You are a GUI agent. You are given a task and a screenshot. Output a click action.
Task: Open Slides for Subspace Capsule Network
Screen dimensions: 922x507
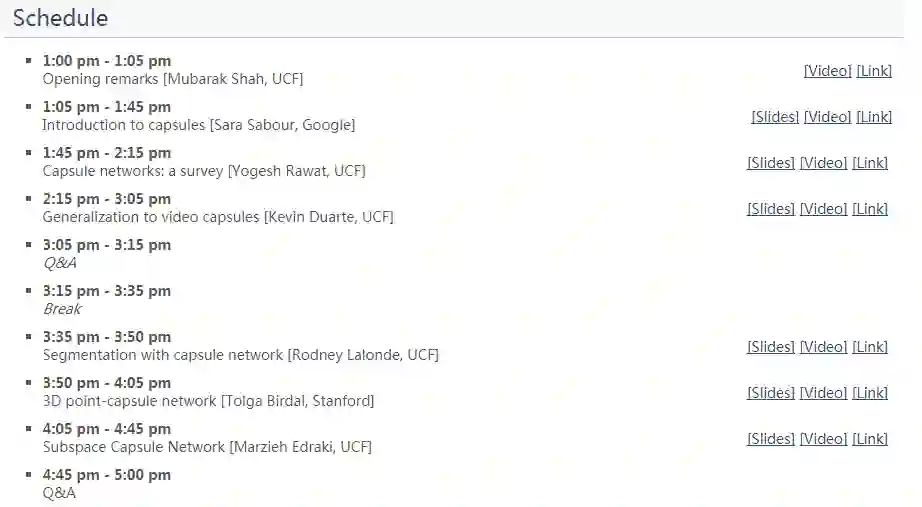(771, 439)
